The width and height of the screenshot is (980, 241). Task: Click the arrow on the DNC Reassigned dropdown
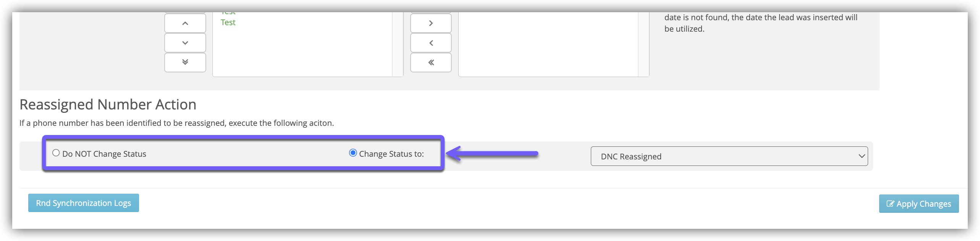pyautogui.click(x=862, y=156)
